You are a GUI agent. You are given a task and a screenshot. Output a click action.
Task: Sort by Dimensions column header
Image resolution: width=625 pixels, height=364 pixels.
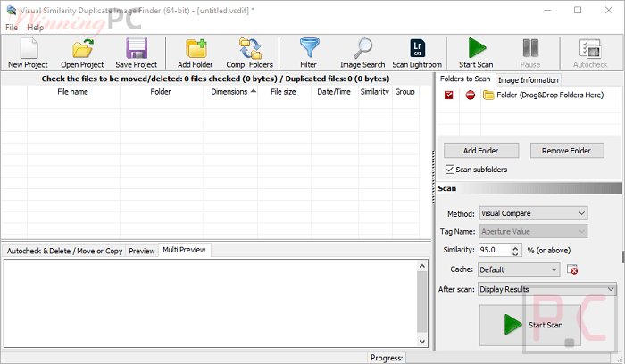(x=230, y=92)
